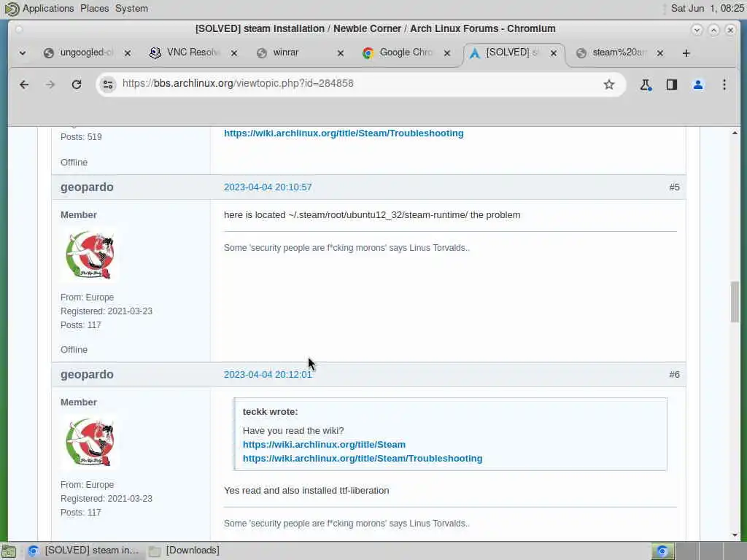This screenshot has width=747, height=560.
Task: Click the scroll down arrow
Action: [735, 535]
